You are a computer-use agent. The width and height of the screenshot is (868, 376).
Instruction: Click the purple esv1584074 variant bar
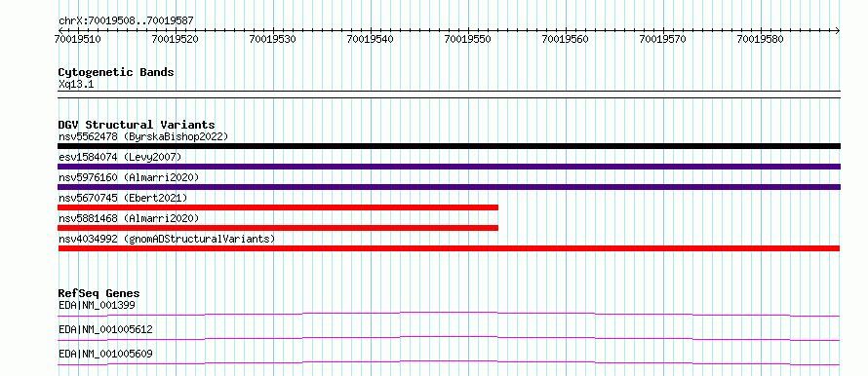(x=449, y=167)
